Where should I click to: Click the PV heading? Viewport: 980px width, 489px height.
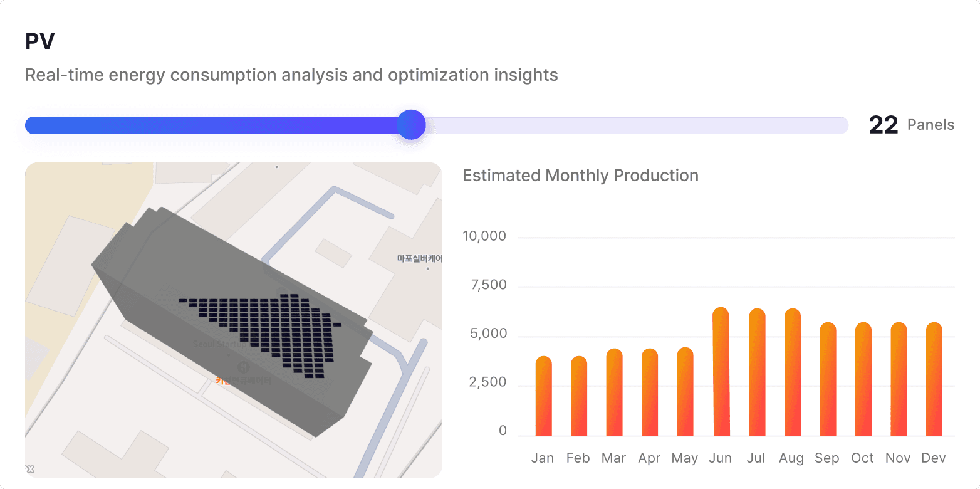[x=40, y=42]
